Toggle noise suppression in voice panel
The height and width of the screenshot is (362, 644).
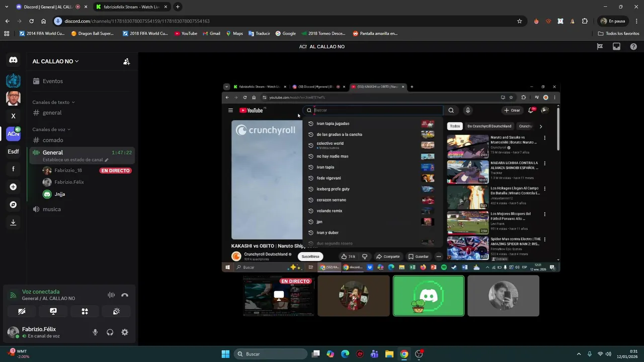pyautogui.click(x=111, y=295)
